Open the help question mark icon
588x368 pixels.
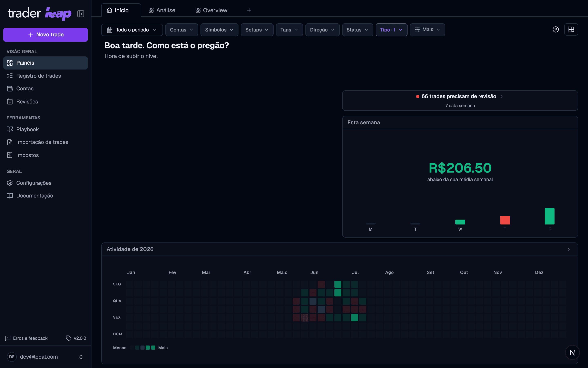(556, 29)
